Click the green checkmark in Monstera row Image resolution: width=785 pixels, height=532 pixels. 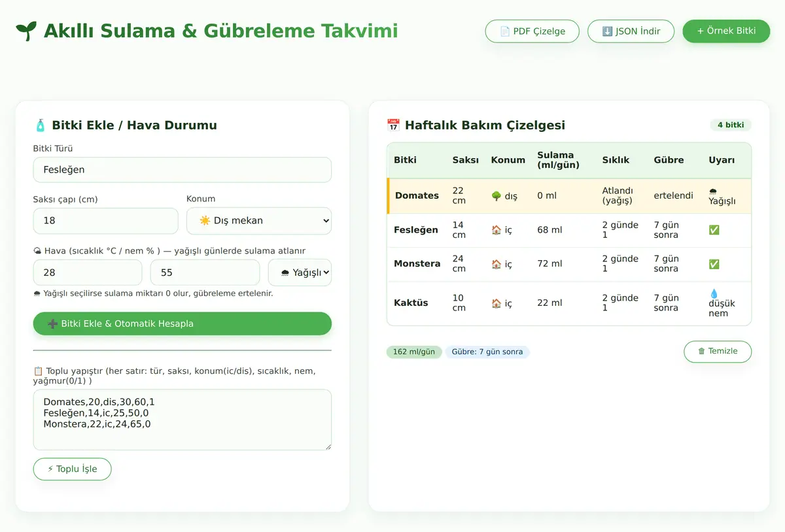(714, 264)
